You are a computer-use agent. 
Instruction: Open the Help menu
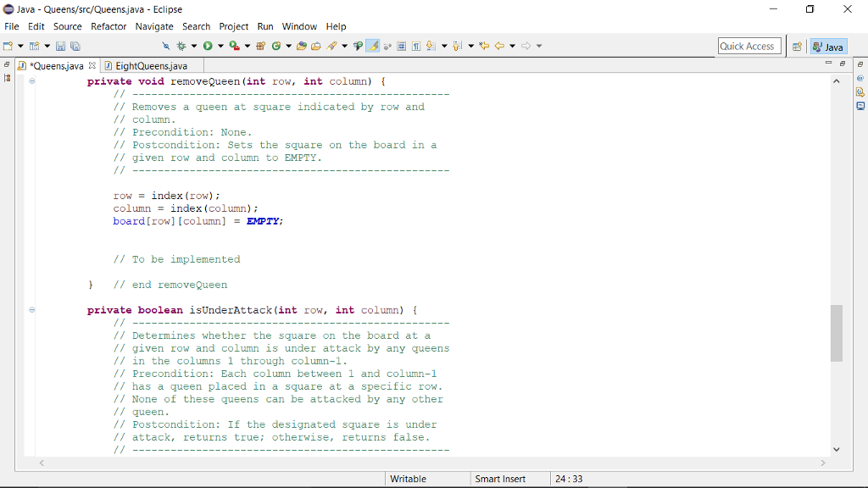(x=336, y=26)
